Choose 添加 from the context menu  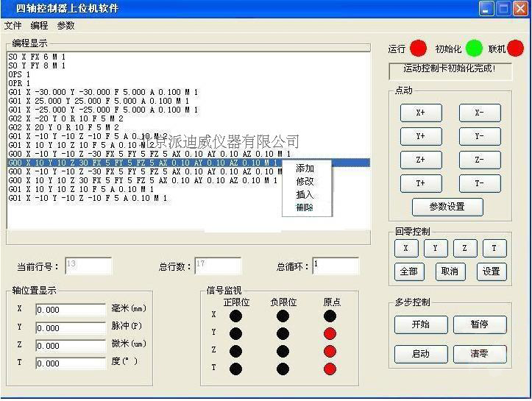pyautogui.click(x=305, y=168)
